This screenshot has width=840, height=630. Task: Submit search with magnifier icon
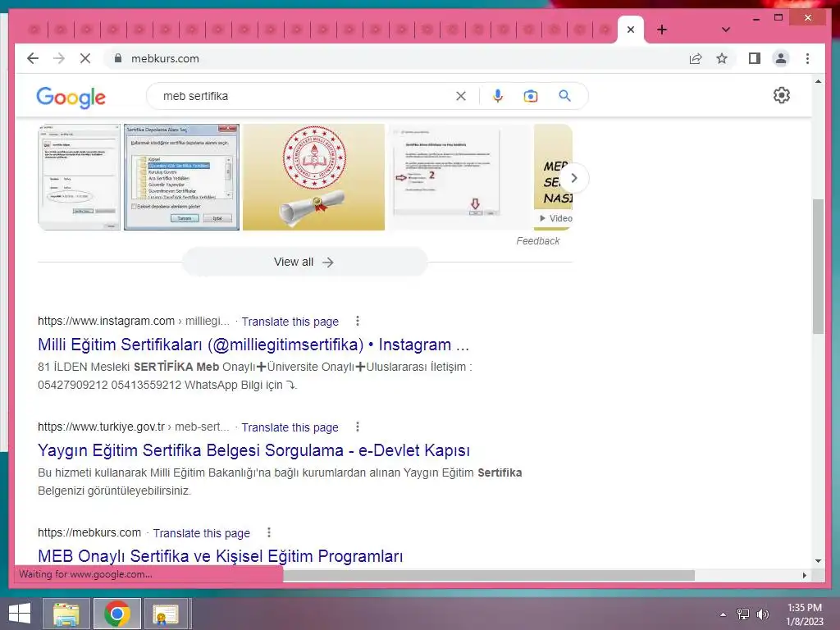(564, 96)
